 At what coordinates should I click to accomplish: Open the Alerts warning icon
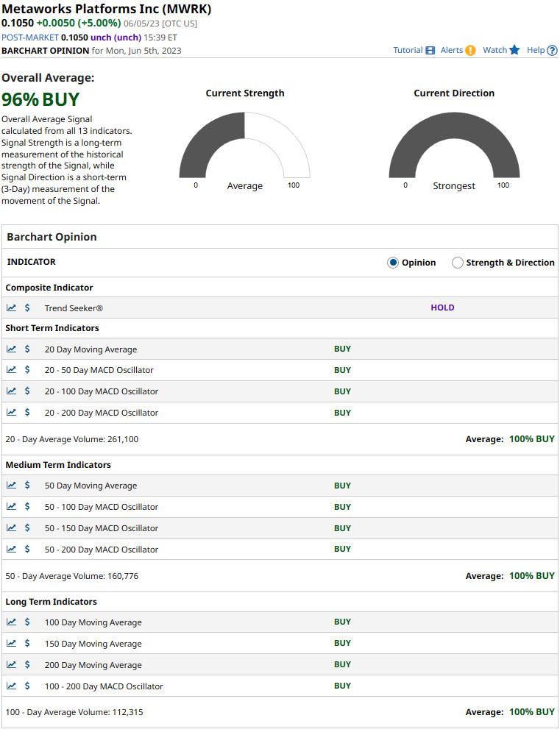coord(470,51)
